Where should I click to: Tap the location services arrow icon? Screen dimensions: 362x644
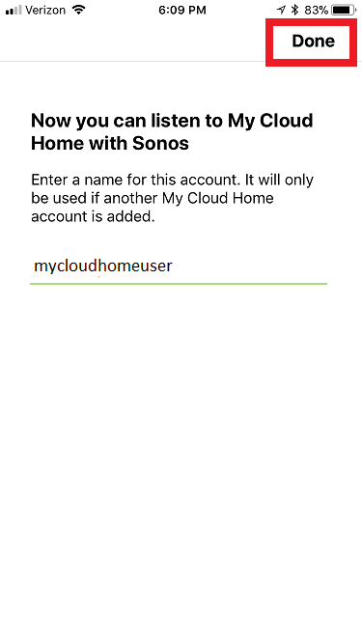[281, 11]
